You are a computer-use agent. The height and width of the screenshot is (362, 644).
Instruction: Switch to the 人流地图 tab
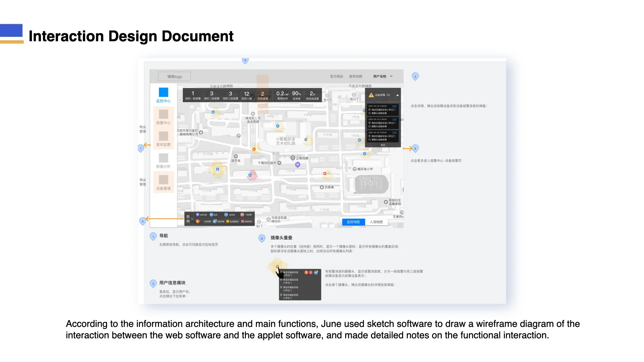376,222
